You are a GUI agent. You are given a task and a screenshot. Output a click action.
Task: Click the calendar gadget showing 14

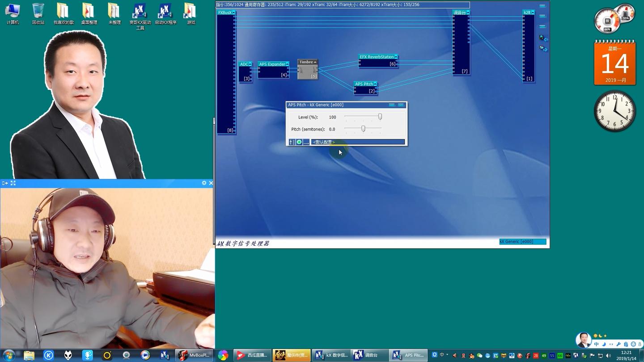615,62
